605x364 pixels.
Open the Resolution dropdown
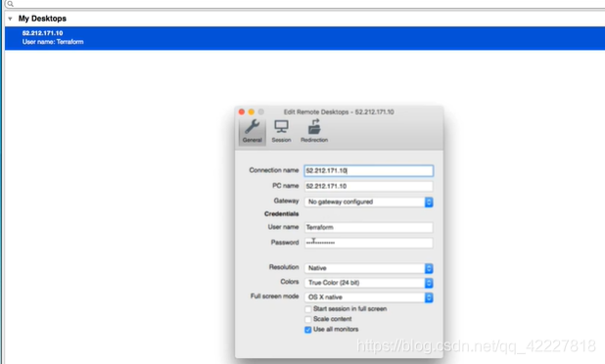368,268
